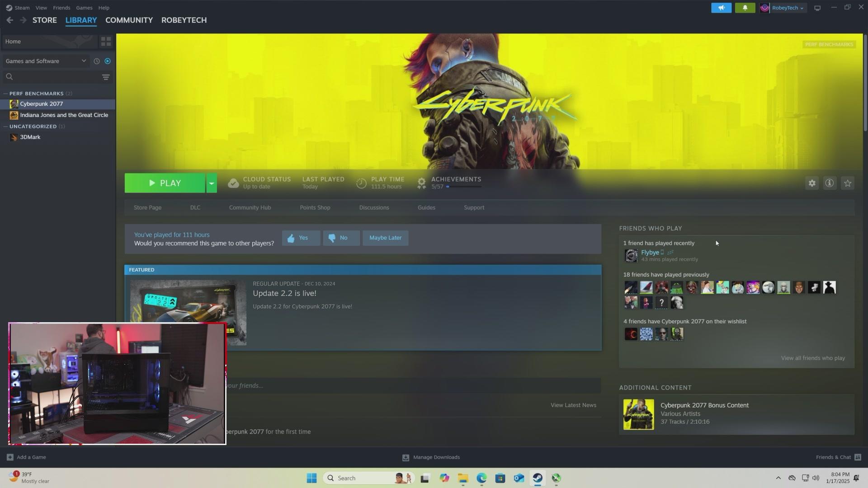Open File Explorer from the taskbar

coord(462,478)
